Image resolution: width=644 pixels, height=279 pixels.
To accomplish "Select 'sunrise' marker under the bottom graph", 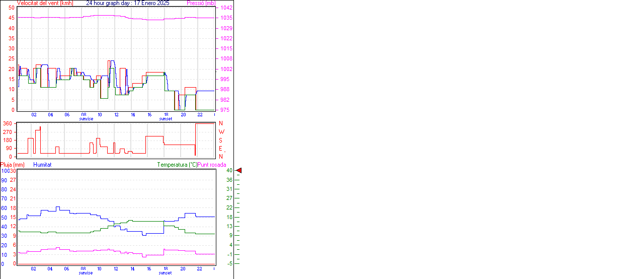I will click(x=86, y=273).
